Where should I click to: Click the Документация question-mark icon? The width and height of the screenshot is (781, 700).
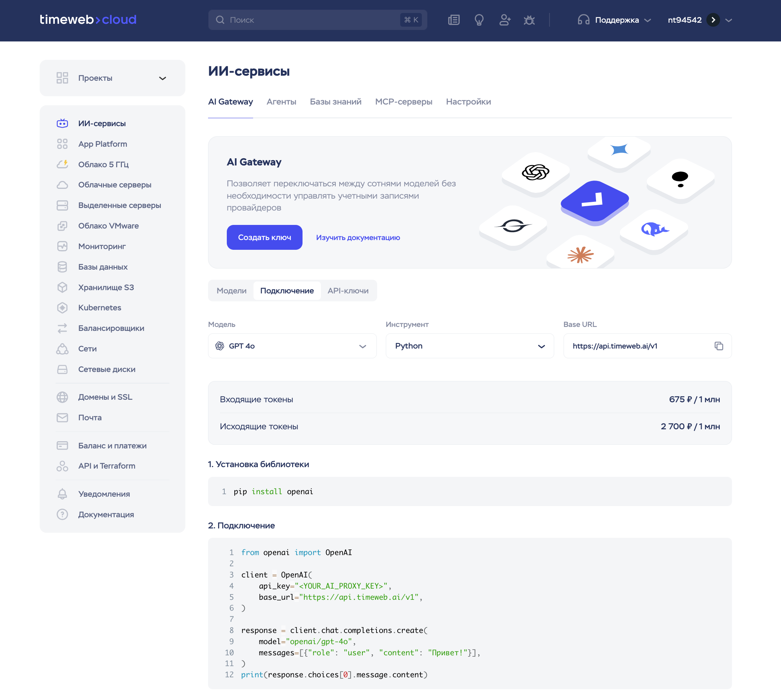click(62, 514)
